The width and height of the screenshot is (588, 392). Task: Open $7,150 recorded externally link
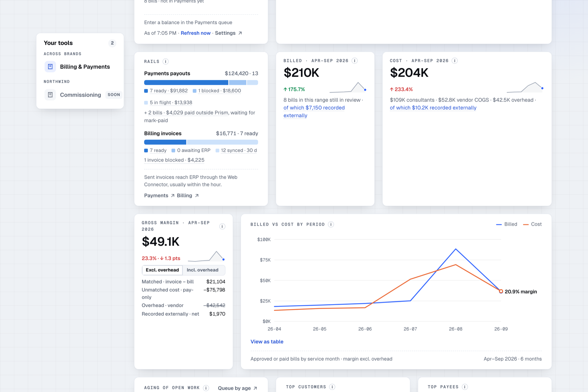(314, 111)
